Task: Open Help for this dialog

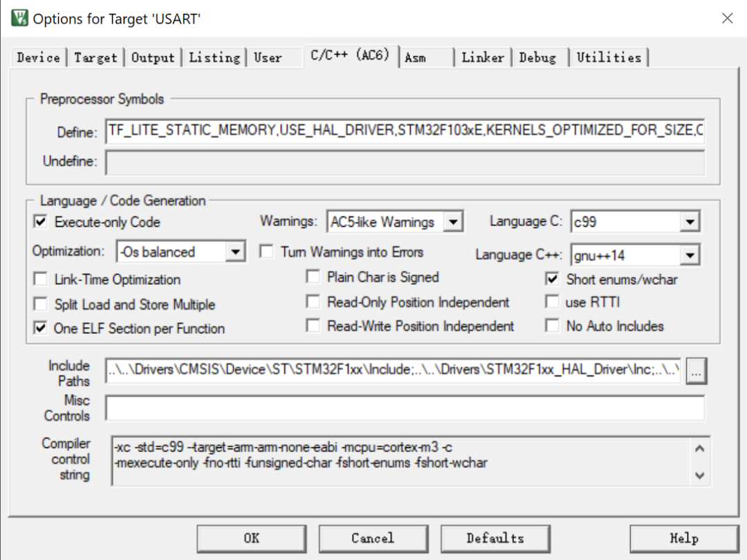Action: 684,539
